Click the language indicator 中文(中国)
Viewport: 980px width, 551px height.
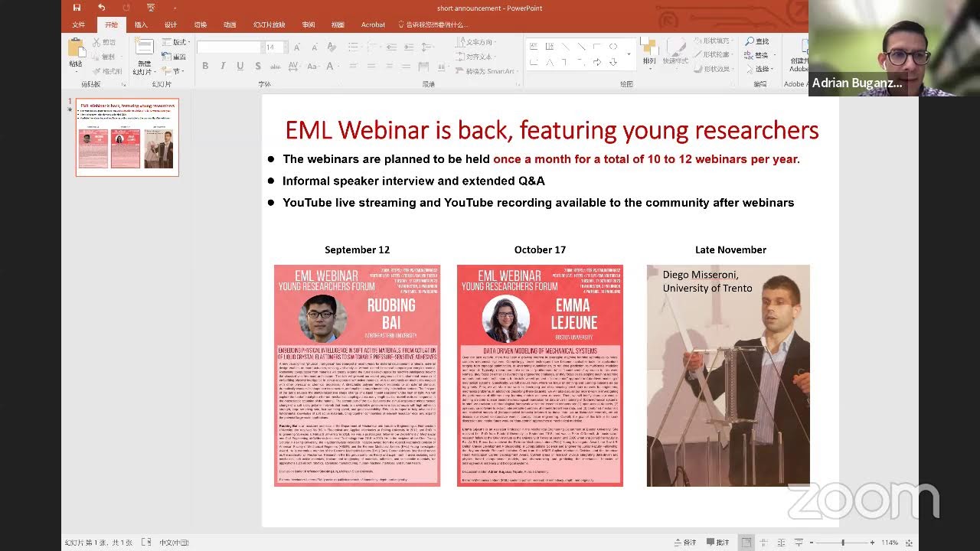point(174,543)
